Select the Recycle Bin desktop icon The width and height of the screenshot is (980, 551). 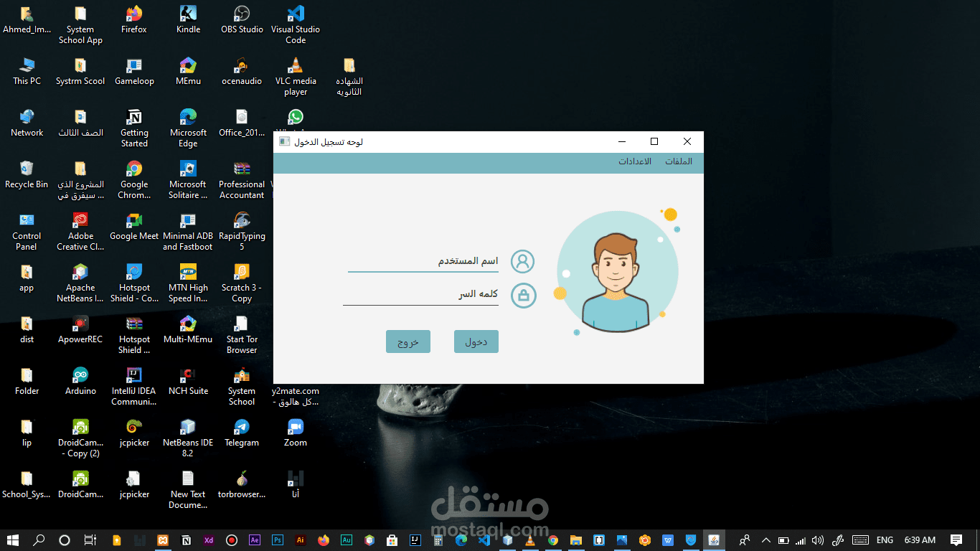(x=27, y=174)
